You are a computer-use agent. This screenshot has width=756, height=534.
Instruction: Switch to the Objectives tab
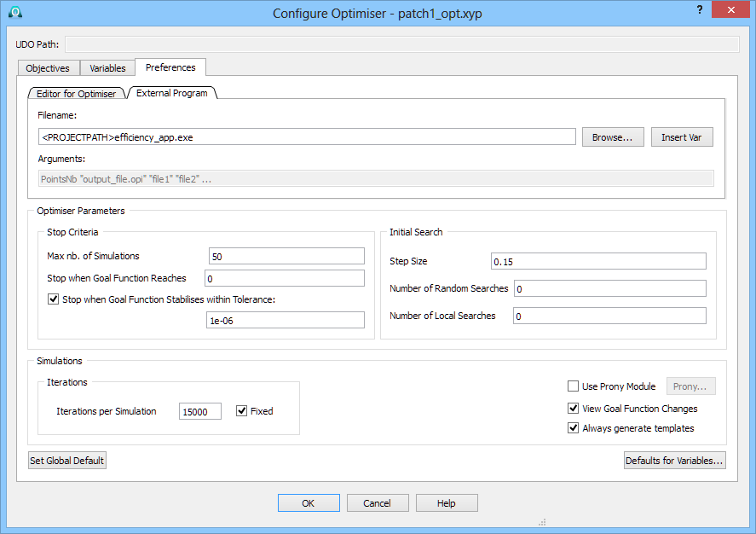(x=48, y=68)
